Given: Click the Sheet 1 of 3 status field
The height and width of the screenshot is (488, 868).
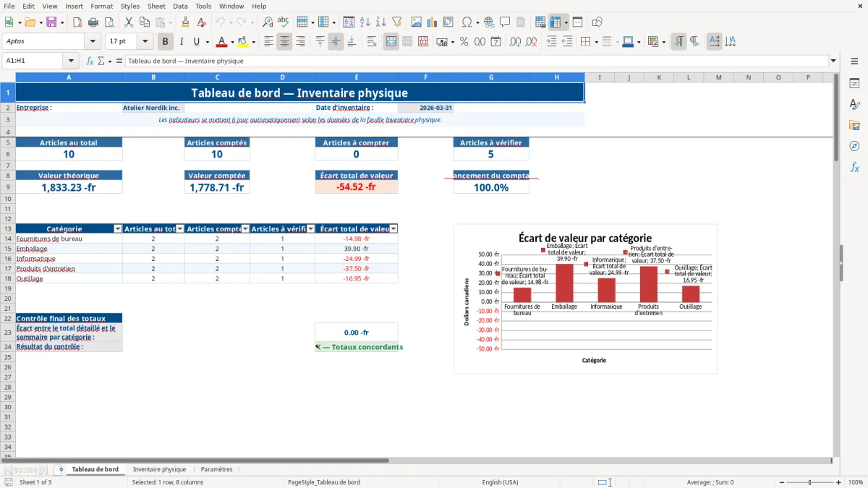Looking at the screenshot, I should point(35,482).
